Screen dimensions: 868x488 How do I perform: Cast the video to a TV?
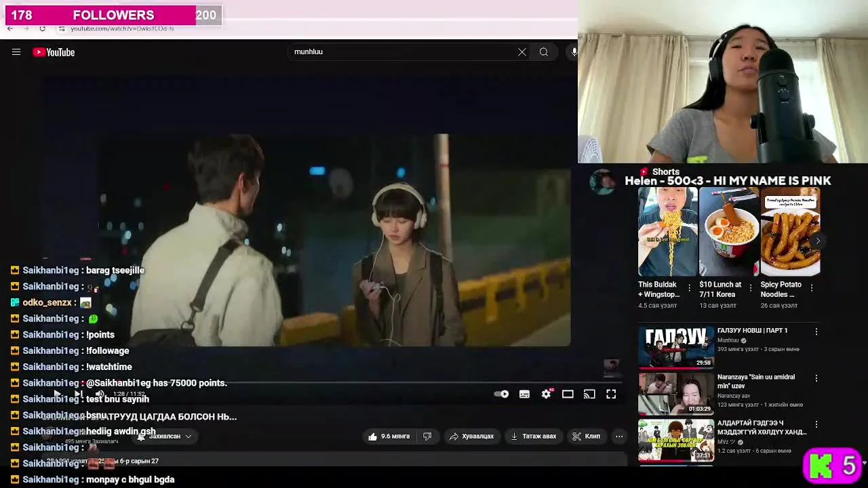coord(589,394)
